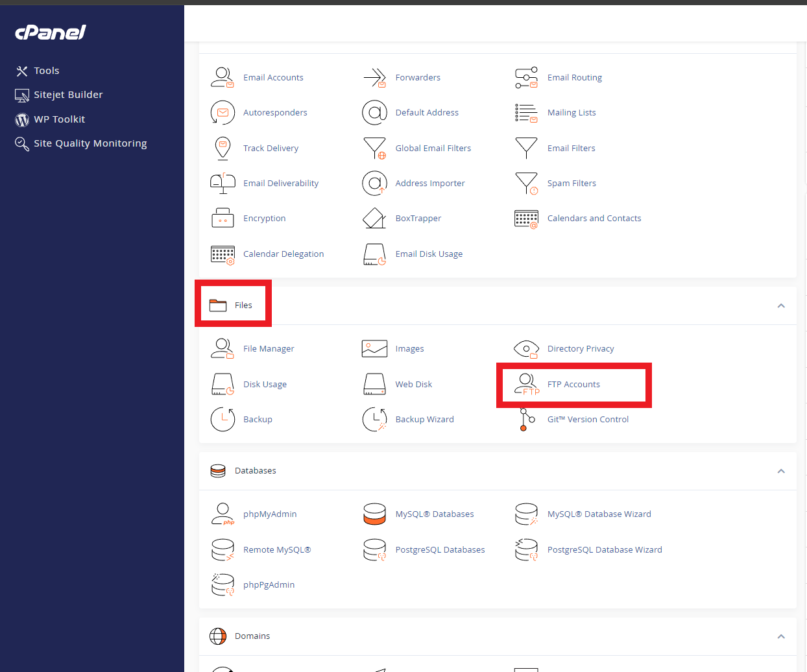Click the FTP Accounts link text
This screenshot has height=672, width=807.
[573, 384]
